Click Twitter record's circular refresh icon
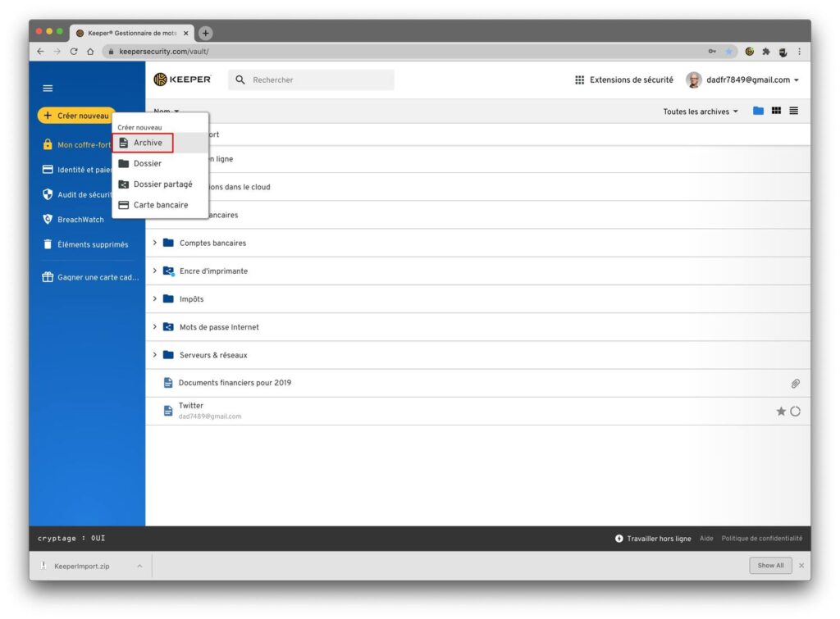 [x=795, y=412]
